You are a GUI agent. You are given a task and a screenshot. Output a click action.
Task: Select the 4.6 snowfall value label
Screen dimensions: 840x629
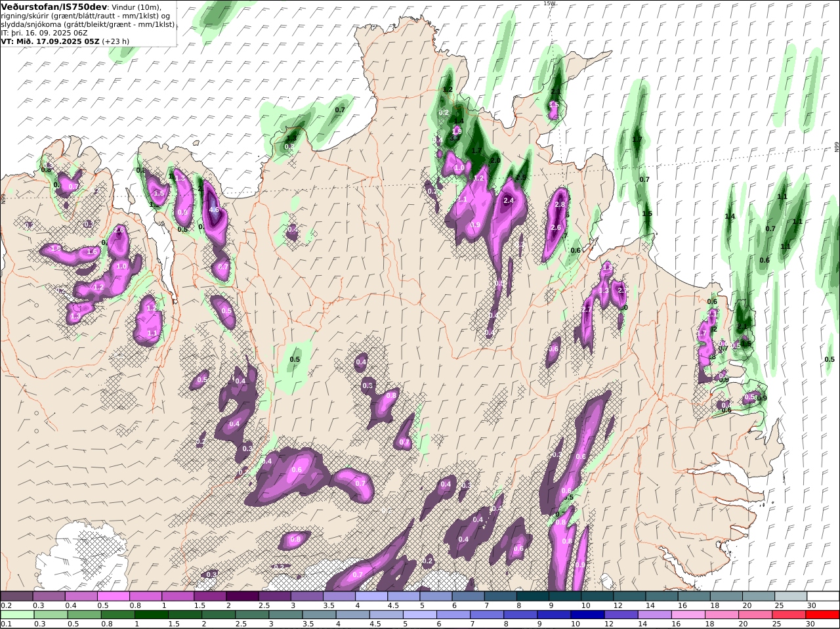pos(214,210)
